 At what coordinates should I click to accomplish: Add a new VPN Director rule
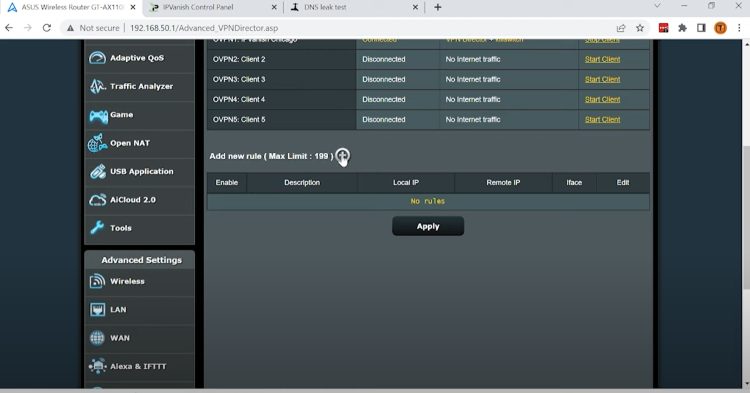[x=342, y=156]
